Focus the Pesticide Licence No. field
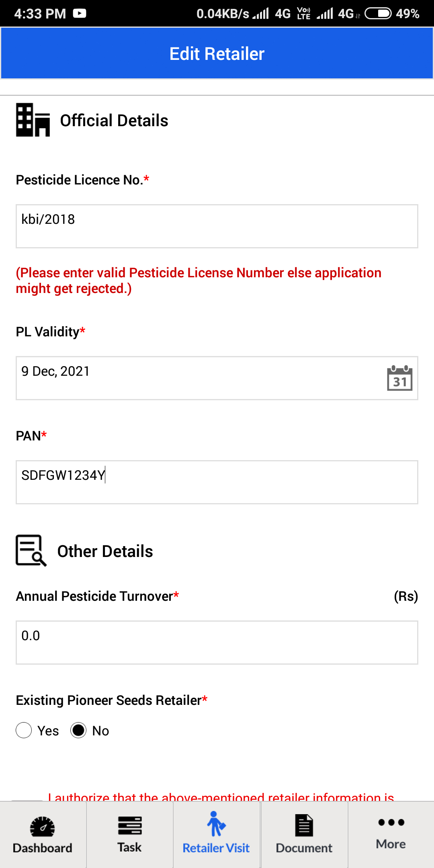This screenshot has width=434, height=868. [x=217, y=226]
